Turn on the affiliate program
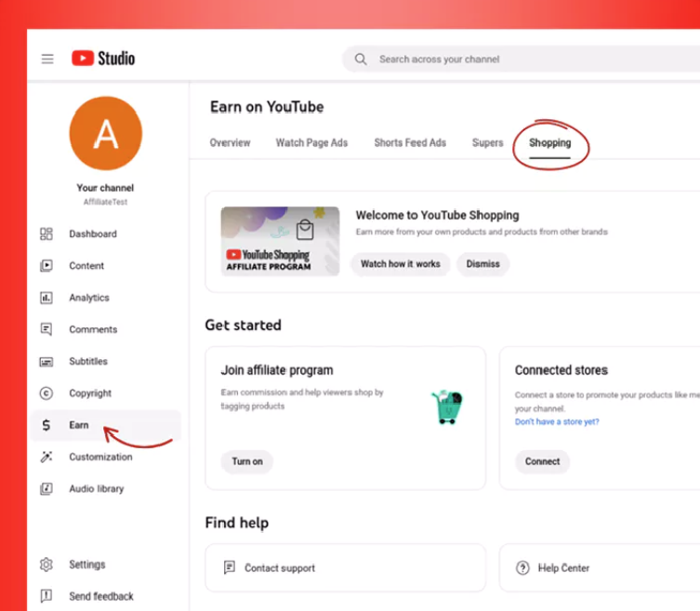The height and width of the screenshot is (611, 700). [x=247, y=461]
